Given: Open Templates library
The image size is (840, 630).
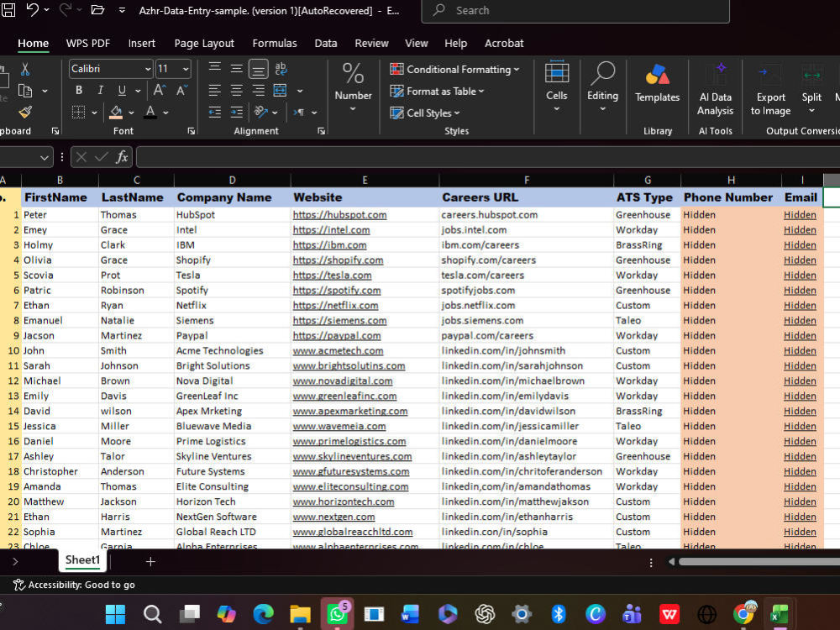Looking at the screenshot, I should [658, 83].
